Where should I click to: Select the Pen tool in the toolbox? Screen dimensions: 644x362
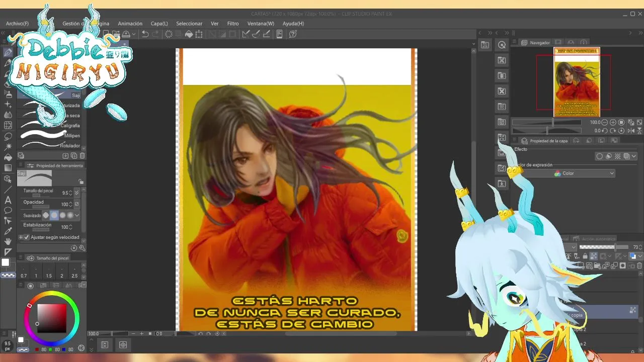[x=8, y=52]
